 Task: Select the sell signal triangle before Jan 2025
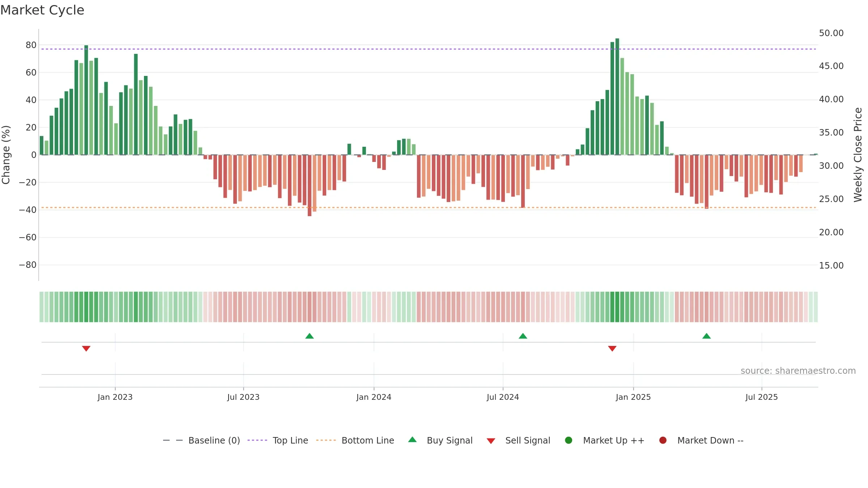click(612, 348)
